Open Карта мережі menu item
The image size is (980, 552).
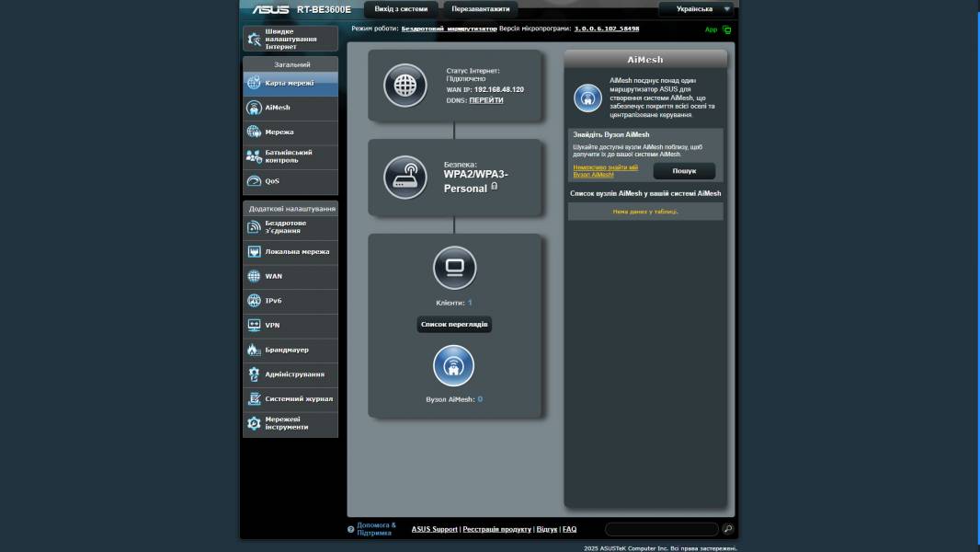[x=291, y=83]
